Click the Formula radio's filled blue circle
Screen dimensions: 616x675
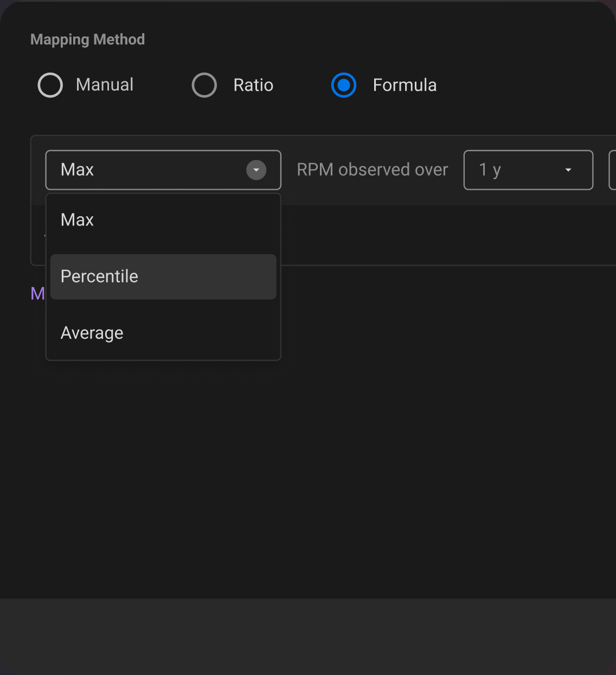[343, 85]
